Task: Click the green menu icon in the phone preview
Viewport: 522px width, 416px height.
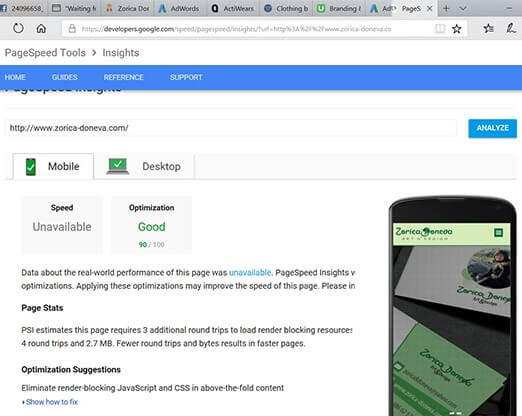Action: click(x=498, y=232)
